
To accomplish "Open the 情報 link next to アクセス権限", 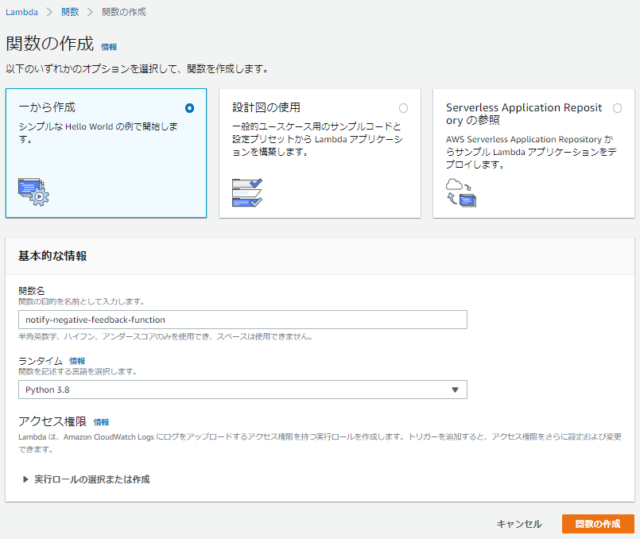I will [x=101, y=422].
